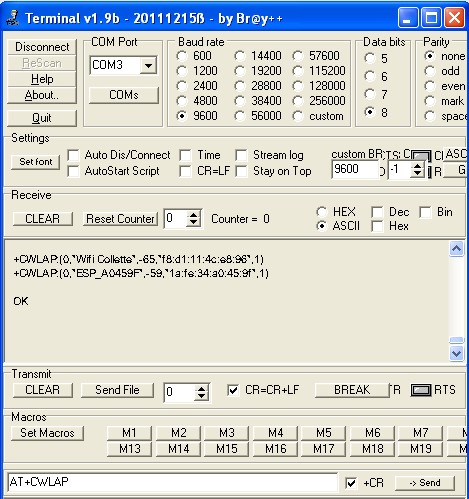
Task: Select 115200 baud rate
Action: [x=298, y=71]
